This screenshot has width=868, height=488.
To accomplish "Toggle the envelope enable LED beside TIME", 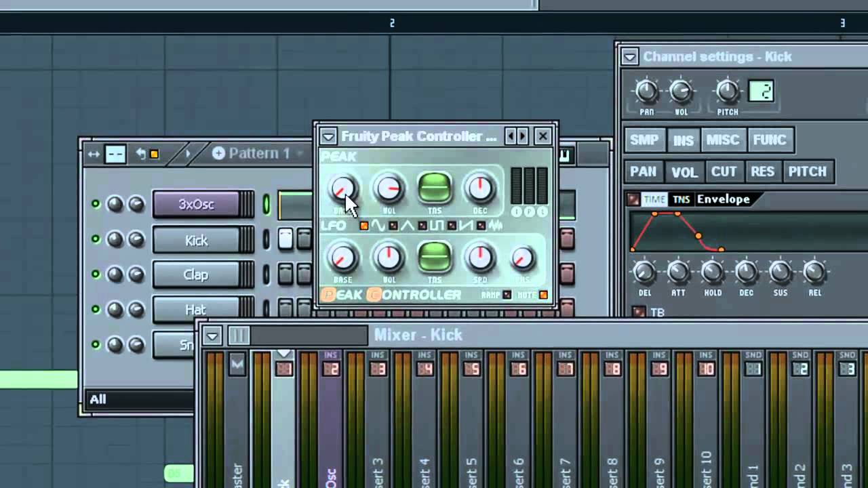I will [x=633, y=199].
